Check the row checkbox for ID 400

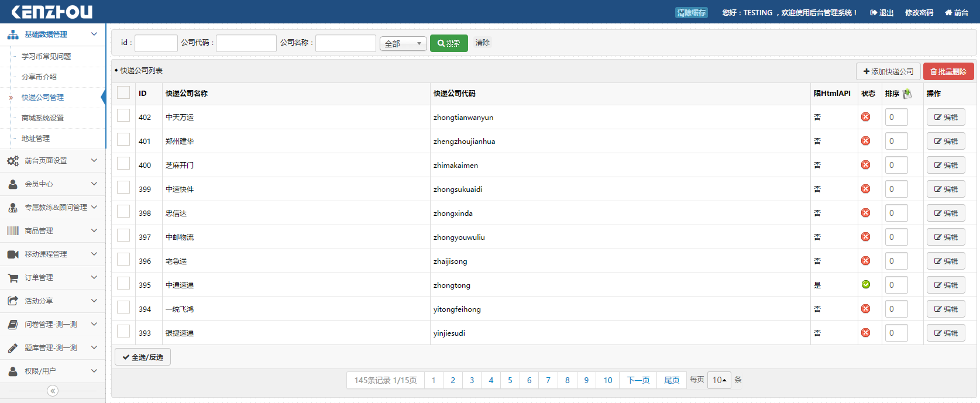click(x=123, y=163)
